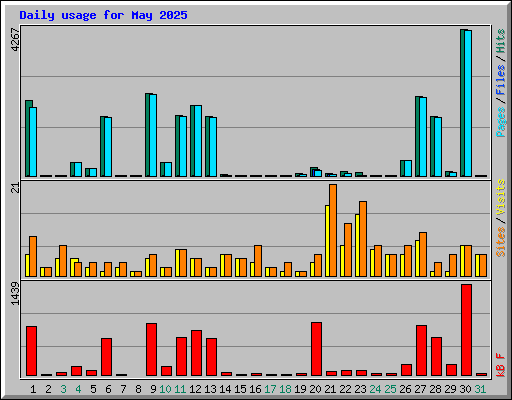Select day label 1 on the x-axis

[33, 389]
